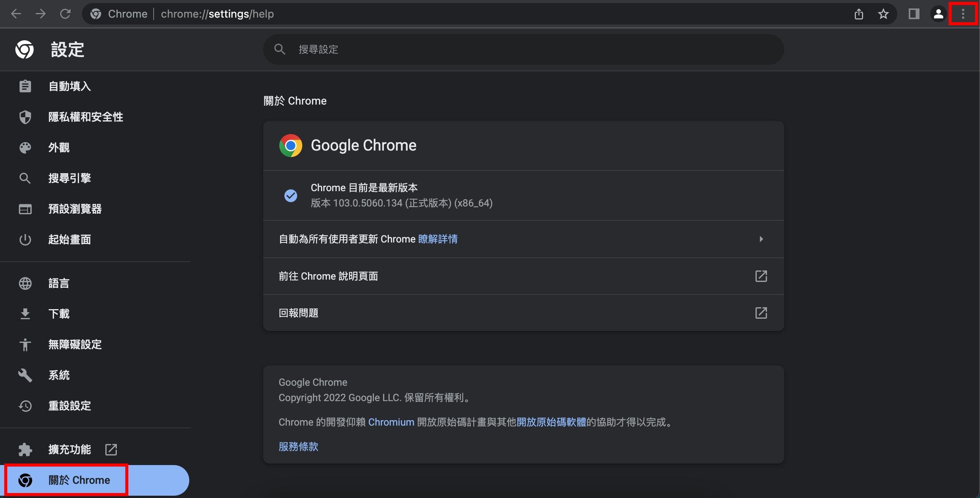Click external link icon for 前往 Chrome 說明頁面
Viewport: 980px width, 498px height.
(x=761, y=276)
